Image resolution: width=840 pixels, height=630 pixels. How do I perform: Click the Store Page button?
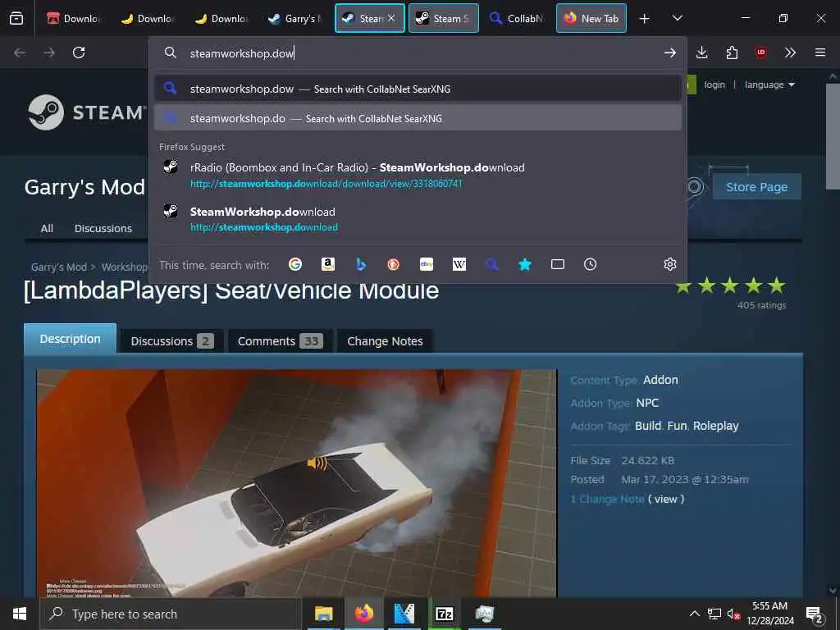[x=756, y=187]
